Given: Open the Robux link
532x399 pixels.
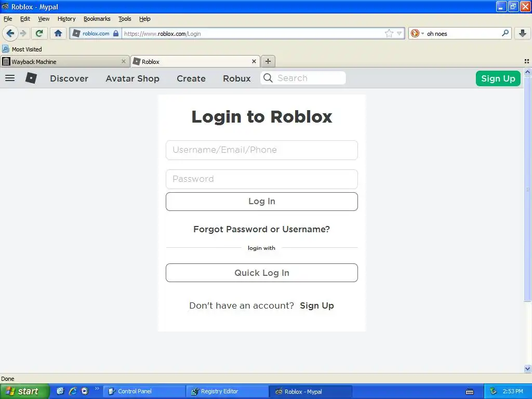Looking at the screenshot, I should 237,78.
